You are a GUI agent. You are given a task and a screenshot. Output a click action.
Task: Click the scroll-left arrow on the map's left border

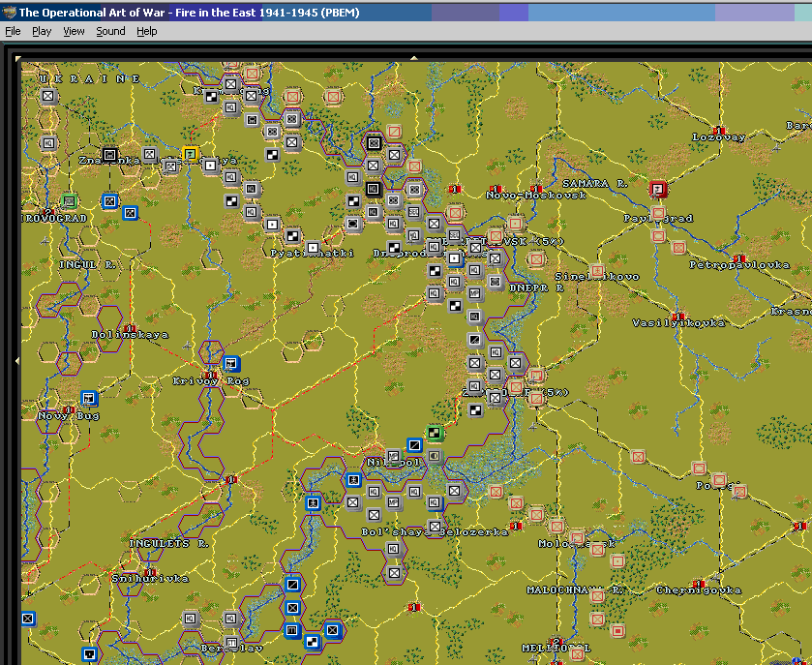coord(17,360)
